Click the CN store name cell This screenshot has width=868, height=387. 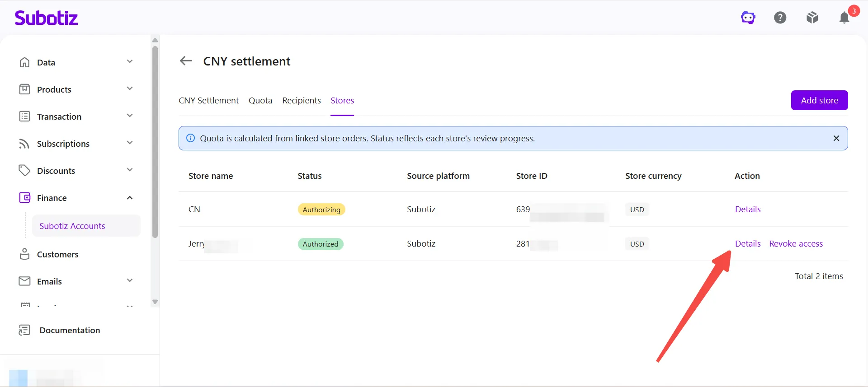tap(194, 209)
